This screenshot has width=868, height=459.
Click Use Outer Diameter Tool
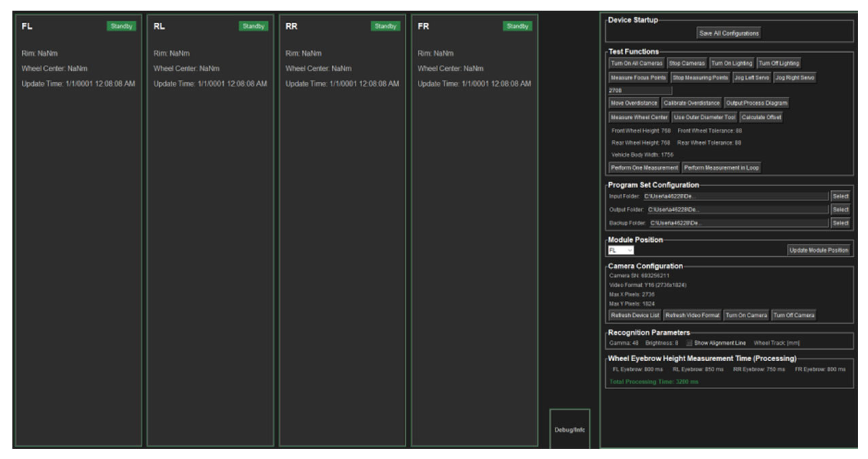704,118
